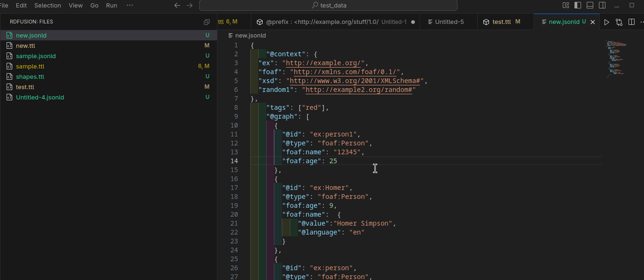Screen dimensions: 644x280
Task: Open the editor overflow actions ellipsis menu
Action: point(641,22)
